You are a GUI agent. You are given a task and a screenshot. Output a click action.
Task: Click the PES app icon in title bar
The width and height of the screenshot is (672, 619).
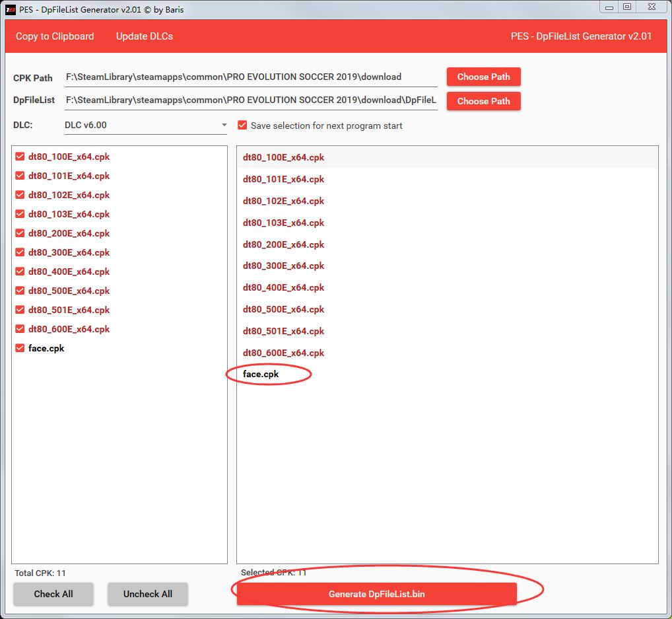[11, 9]
